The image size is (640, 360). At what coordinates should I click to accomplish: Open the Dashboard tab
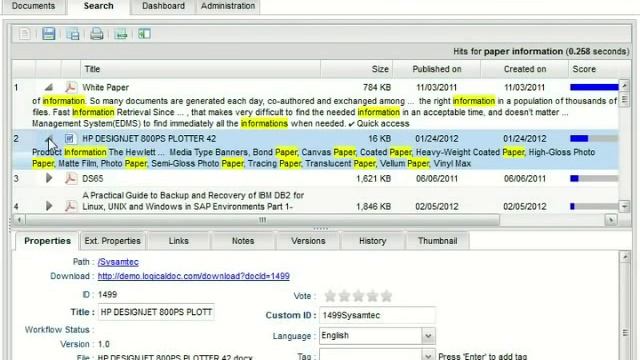pyautogui.click(x=163, y=6)
